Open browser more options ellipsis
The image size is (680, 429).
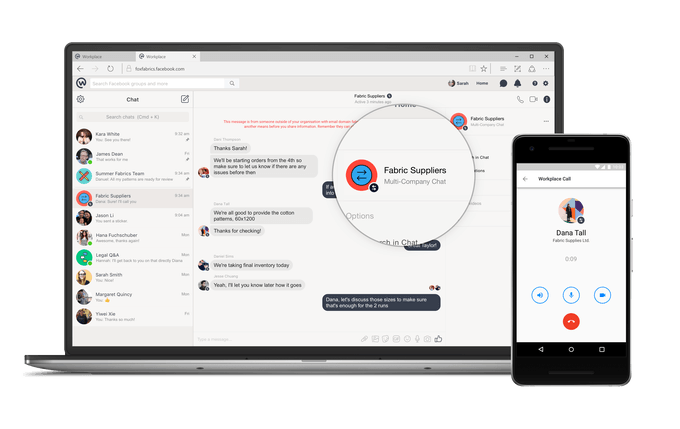[x=546, y=69]
